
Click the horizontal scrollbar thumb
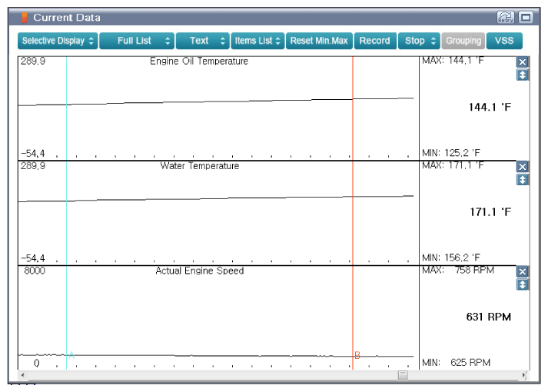click(403, 375)
